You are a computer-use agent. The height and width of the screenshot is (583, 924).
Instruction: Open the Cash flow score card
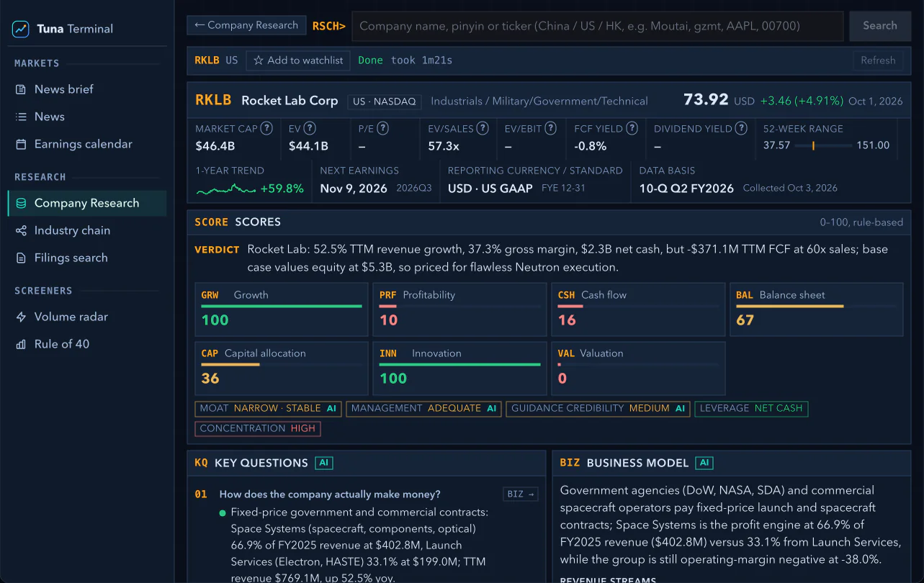pyautogui.click(x=638, y=309)
